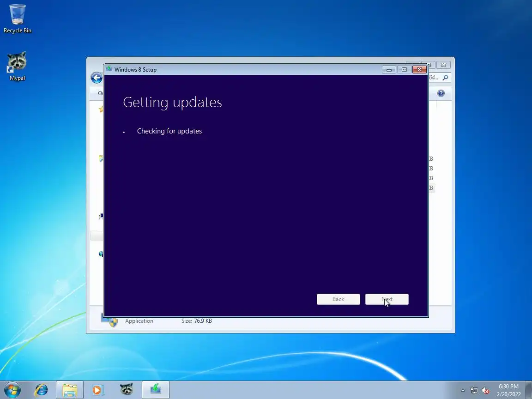Open Windows Media Player from the taskbar
This screenshot has width=532, height=399.
(x=98, y=390)
